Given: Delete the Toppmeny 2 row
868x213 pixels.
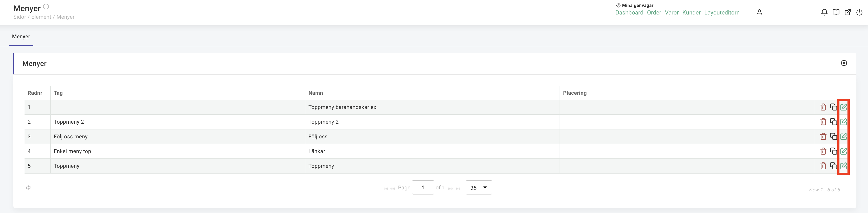Looking at the screenshot, I should click(823, 122).
